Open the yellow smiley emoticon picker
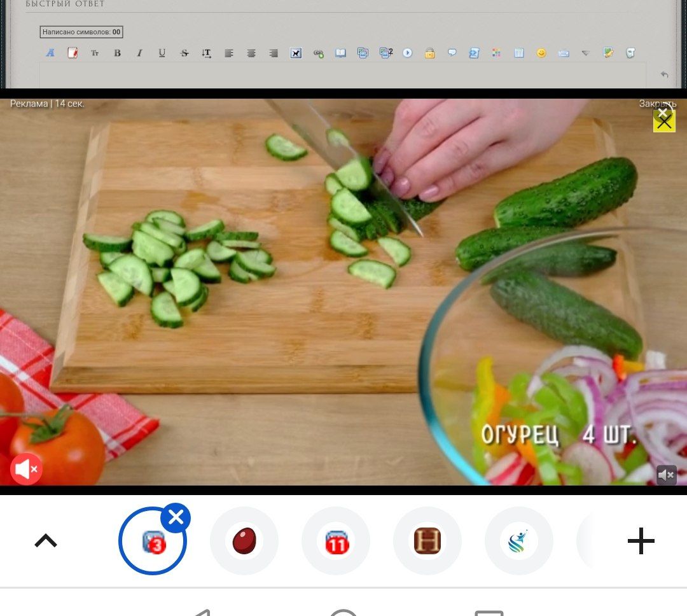Image resolution: width=687 pixels, height=616 pixels. [x=541, y=53]
